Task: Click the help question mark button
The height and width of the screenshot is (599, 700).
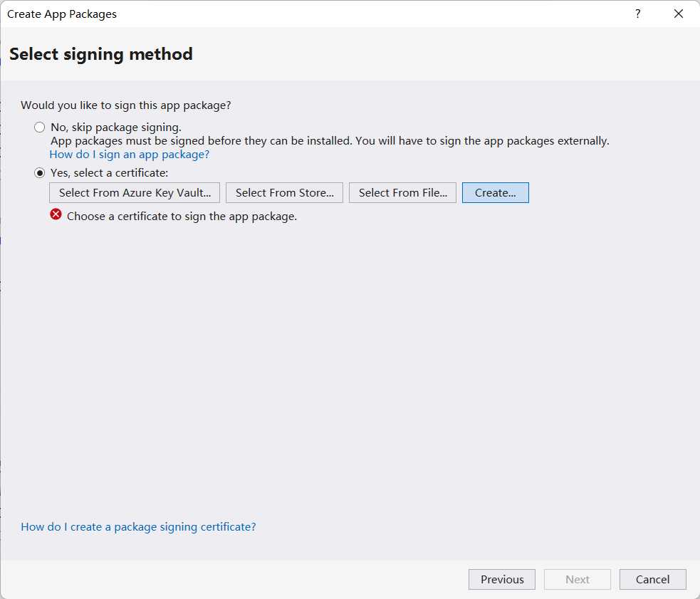Action: pyautogui.click(x=638, y=14)
